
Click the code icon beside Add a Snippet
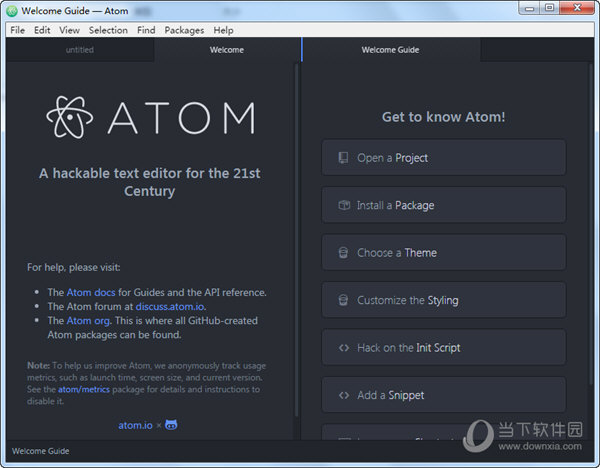pyautogui.click(x=344, y=395)
